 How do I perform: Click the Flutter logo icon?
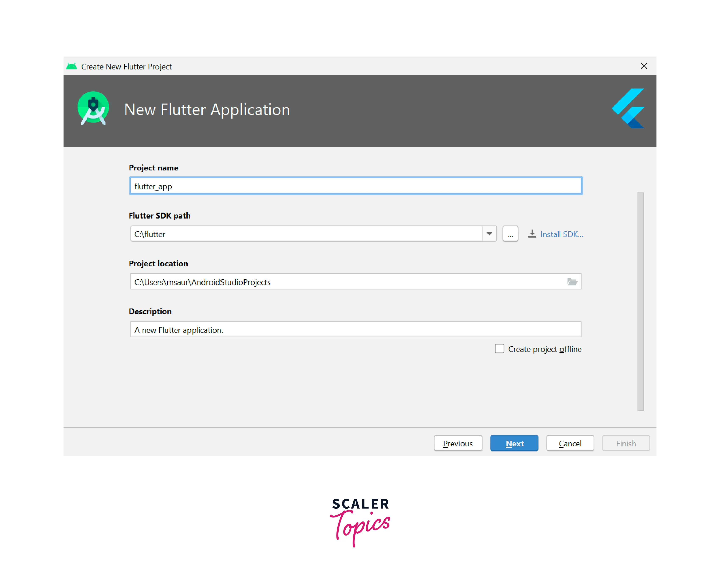(x=628, y=108)
